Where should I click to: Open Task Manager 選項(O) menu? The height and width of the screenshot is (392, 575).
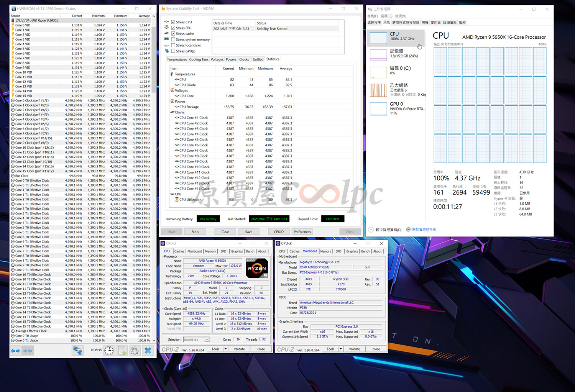point(386,16)
